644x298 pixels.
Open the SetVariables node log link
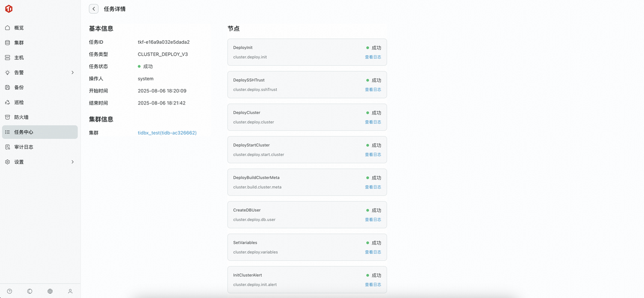(x=373, y=252)
